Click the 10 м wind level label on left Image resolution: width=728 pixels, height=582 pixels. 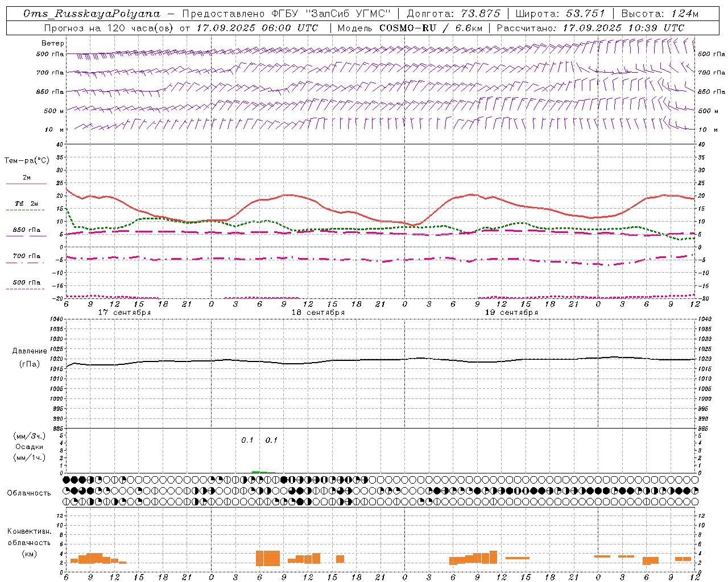pos(55,130)
